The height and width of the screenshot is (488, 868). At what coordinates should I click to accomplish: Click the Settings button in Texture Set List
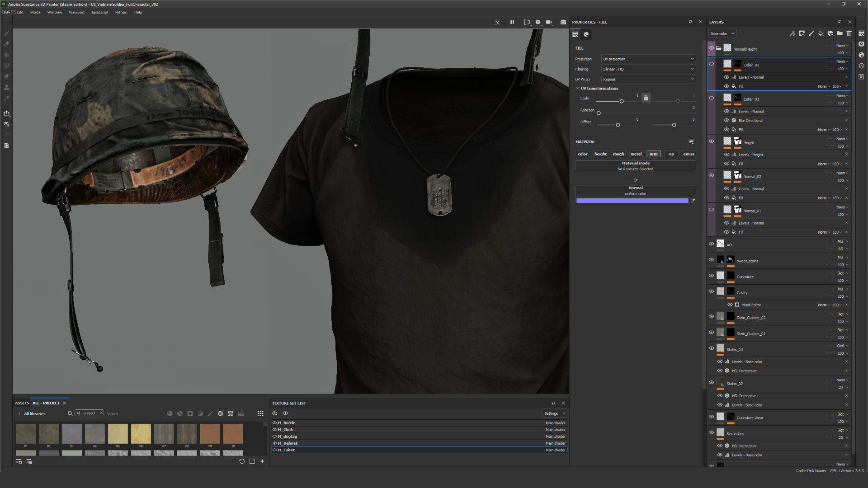point(554,413)
